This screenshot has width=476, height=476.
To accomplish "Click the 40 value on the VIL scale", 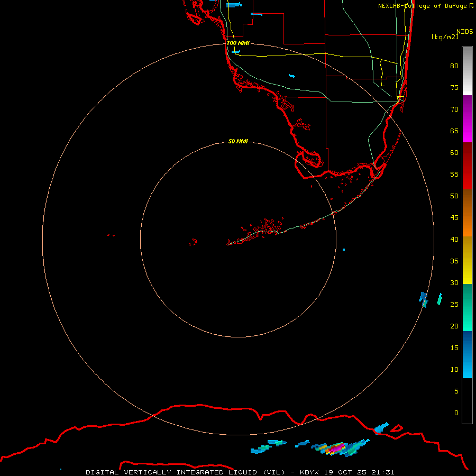I will pos(454,240).
